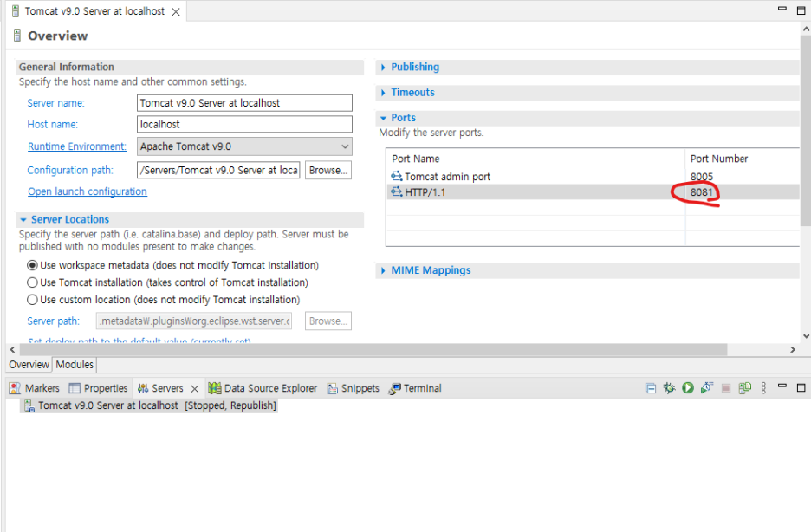This screenshot has width=811, height=532.
Task: Open Servers view menu (three dots)
Action: pyautogui.click(x=763, y=388)
